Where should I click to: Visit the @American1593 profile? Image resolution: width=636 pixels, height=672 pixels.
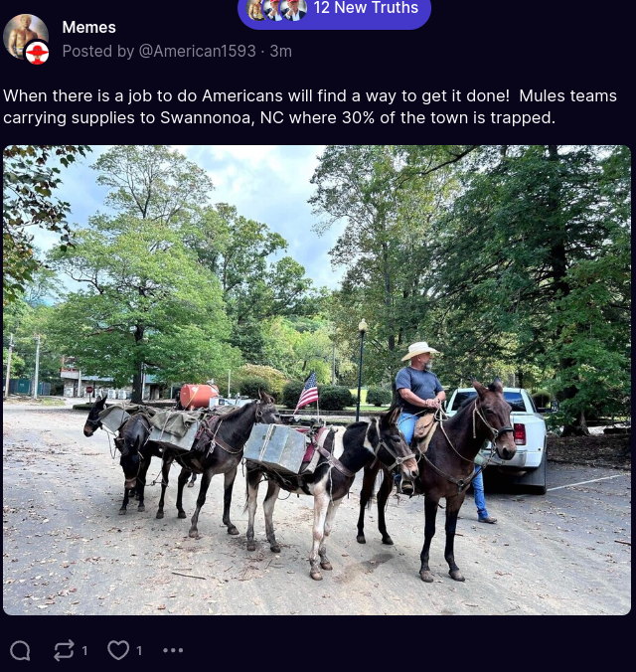click(x=197, y=51)
